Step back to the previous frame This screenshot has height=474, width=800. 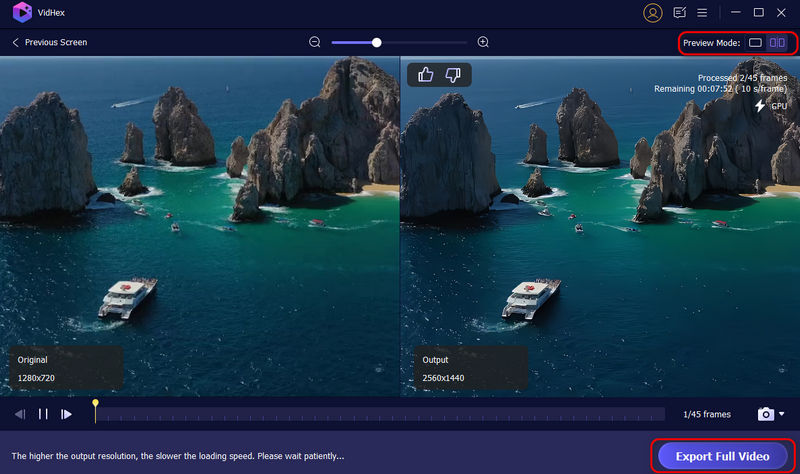tap(21, 414)
